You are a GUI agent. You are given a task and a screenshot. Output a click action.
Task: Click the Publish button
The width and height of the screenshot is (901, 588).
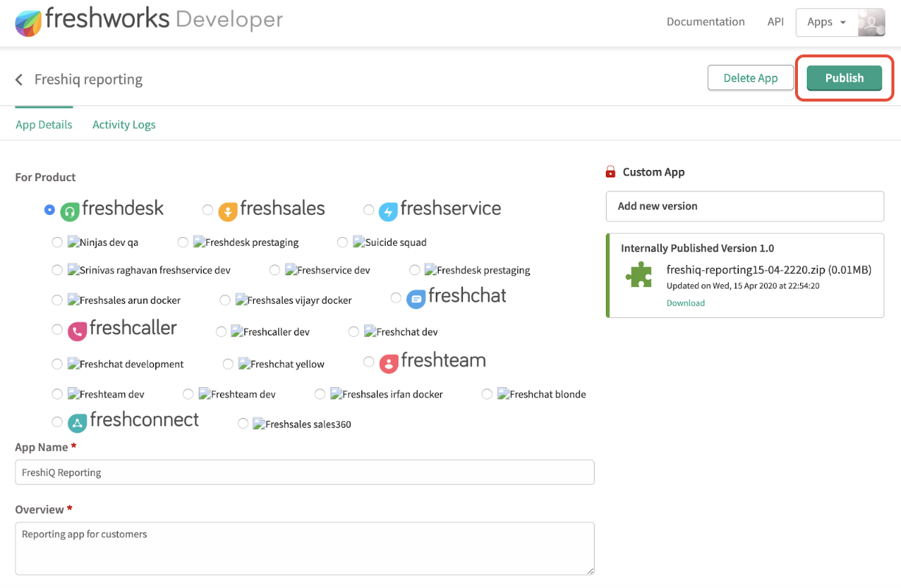844,78
